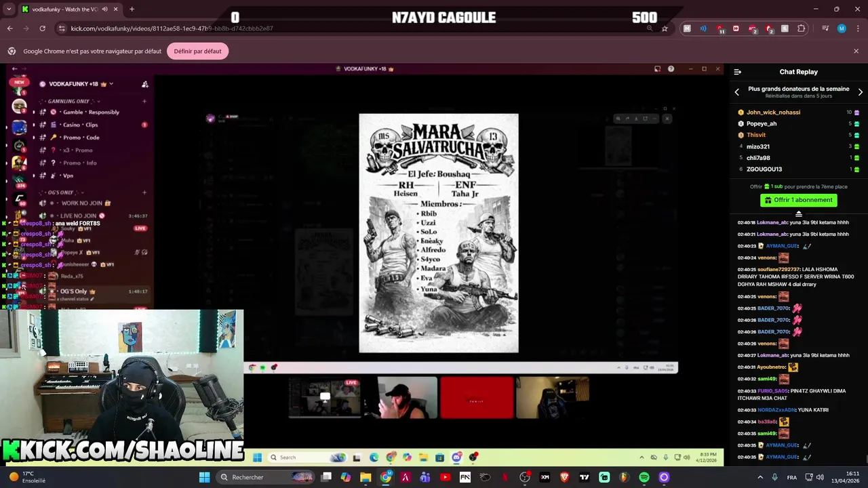The image size is (868, 488).
Task: Open the Windows Start menu
Action: [204, 477]
